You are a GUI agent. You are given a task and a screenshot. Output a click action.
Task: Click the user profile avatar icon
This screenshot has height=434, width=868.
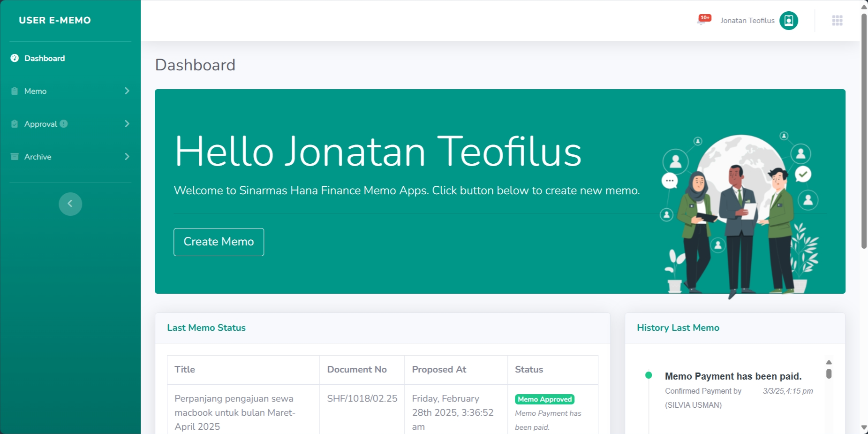click(x=788, y=21)
